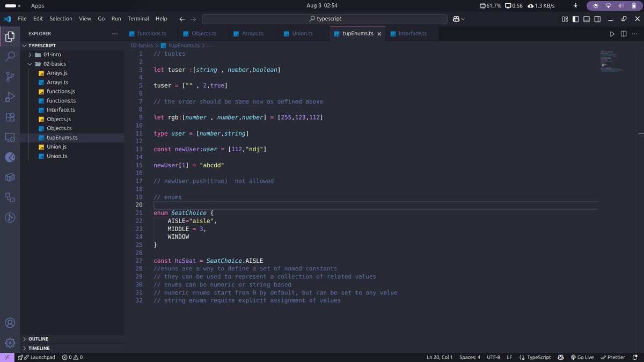Click the Copilot icon in title bar
This screenshot has width=644, height=362.
pyautogui.click(x=456, y=19)
